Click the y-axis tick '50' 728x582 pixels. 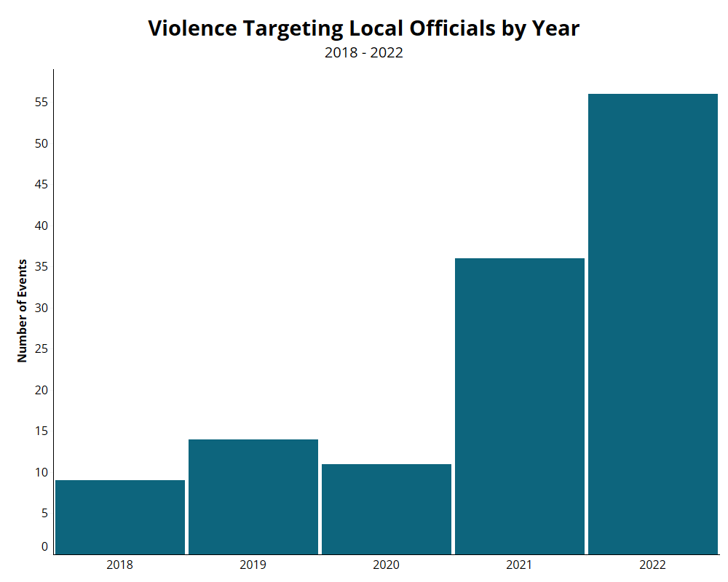[x=41, y=144]
